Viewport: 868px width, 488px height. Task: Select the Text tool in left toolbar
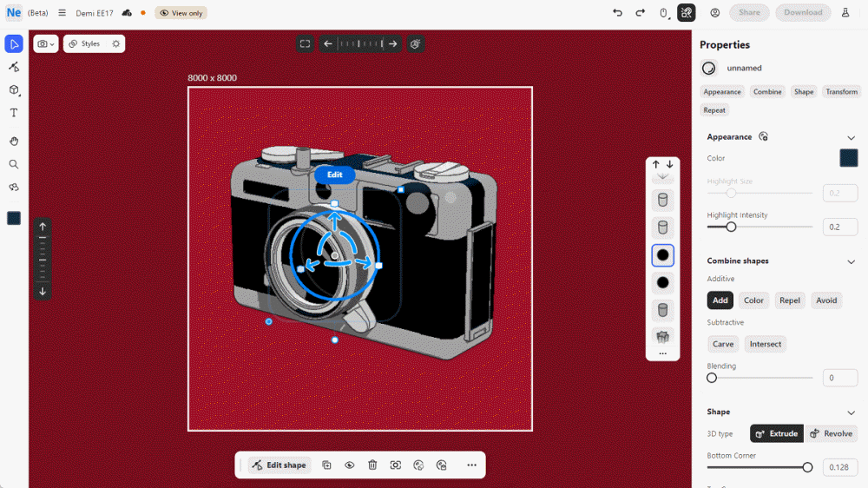(x=14, y=113)
